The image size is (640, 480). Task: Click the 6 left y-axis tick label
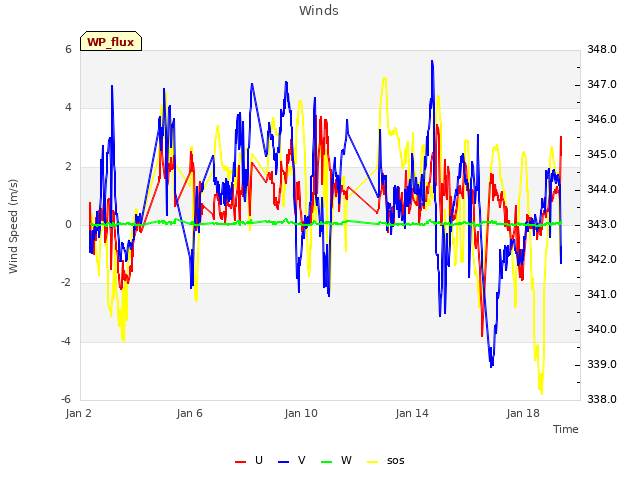point(68,49)
